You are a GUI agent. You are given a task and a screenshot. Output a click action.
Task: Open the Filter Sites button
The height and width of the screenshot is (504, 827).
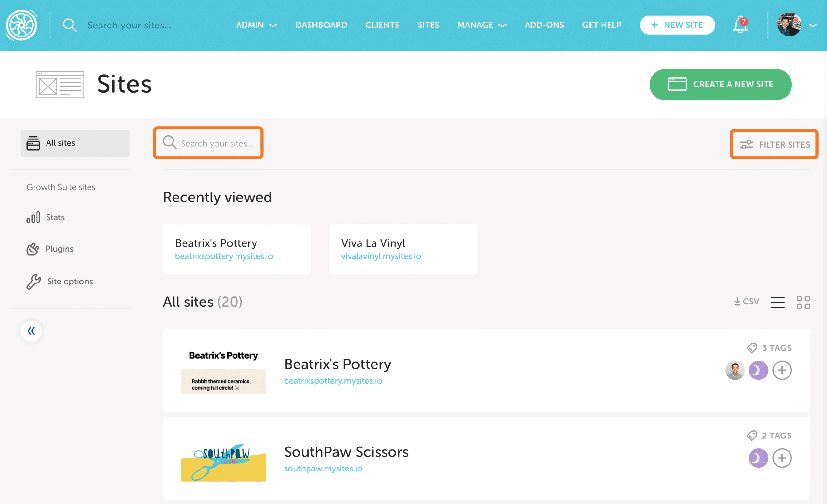click(774, 145)
